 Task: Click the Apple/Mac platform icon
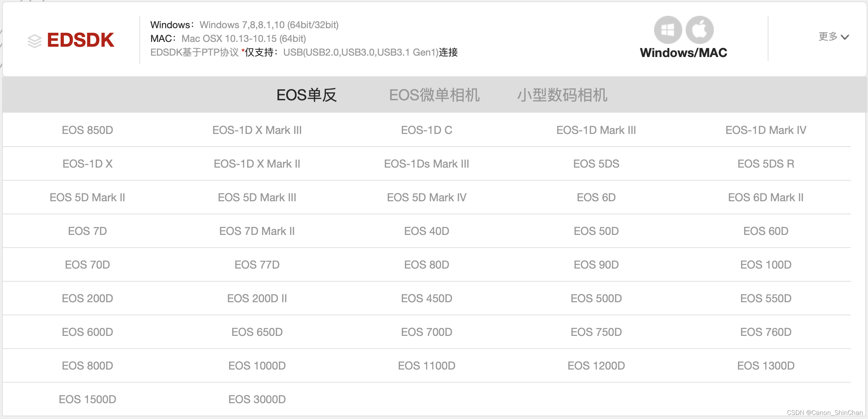[x=700, y=30]
